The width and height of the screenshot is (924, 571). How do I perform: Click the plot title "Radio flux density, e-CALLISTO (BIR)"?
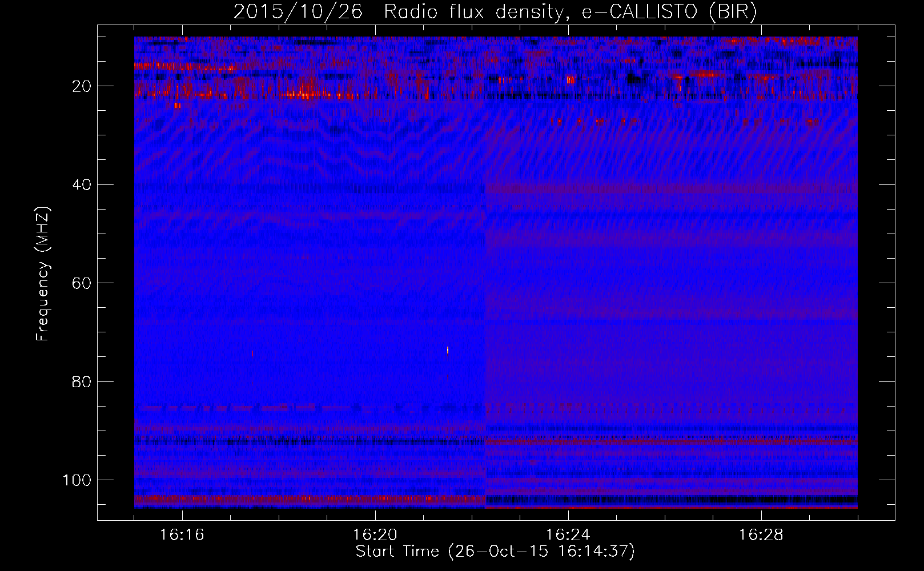[x=570, y=12]
